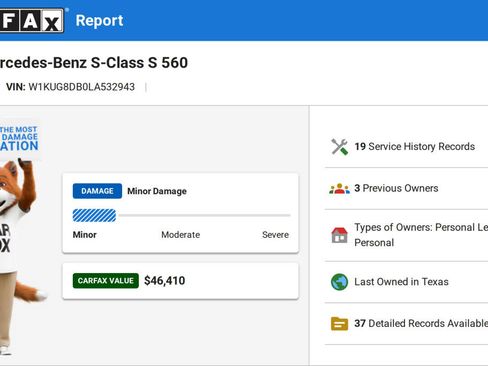Click the 'Report' header text

pos(99,21)
